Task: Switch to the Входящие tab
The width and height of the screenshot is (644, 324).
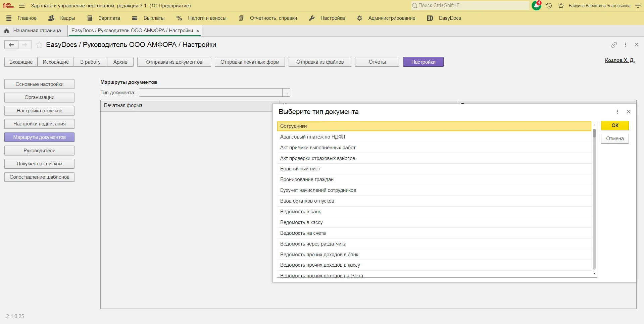Action: coord(21,62)
